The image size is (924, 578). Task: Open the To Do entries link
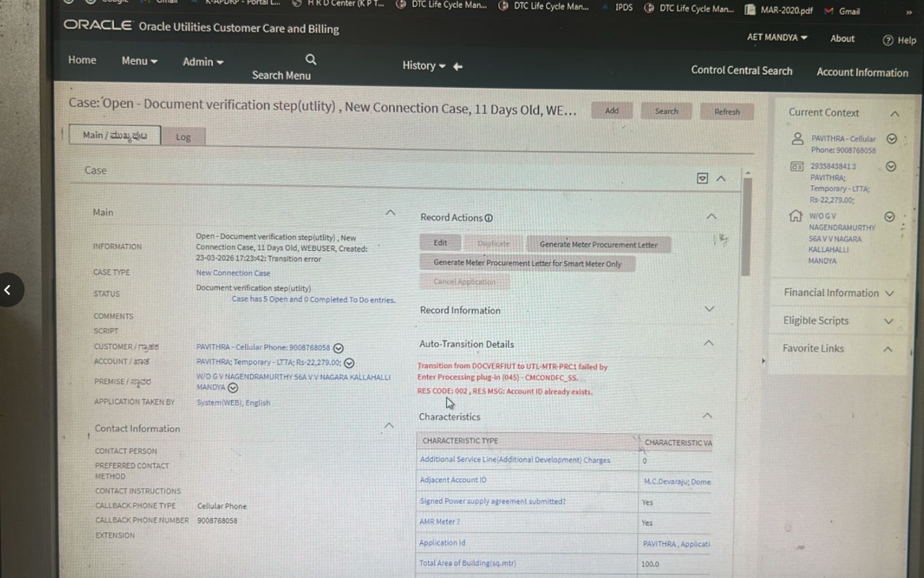coord(313,299)
